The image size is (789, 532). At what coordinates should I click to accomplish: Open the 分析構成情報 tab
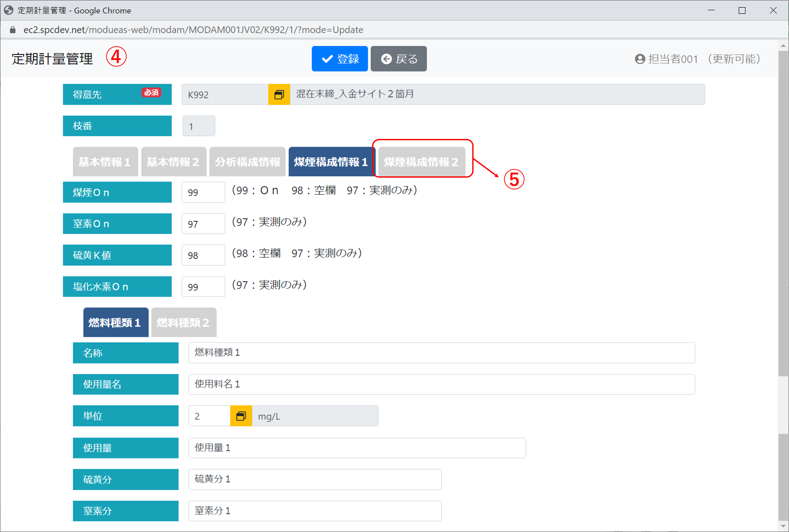tap(247, 162)
